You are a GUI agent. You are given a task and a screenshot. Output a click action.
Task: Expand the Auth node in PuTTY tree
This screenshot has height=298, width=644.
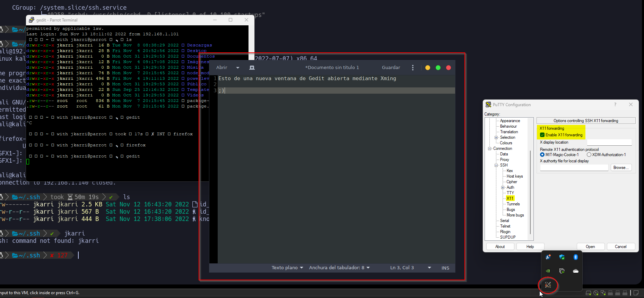click(503, 188)
